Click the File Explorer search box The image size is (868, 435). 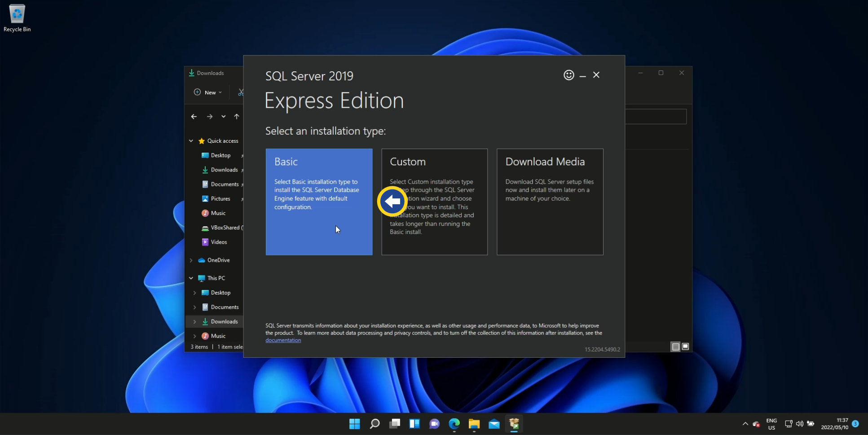(x=656, y=117)
